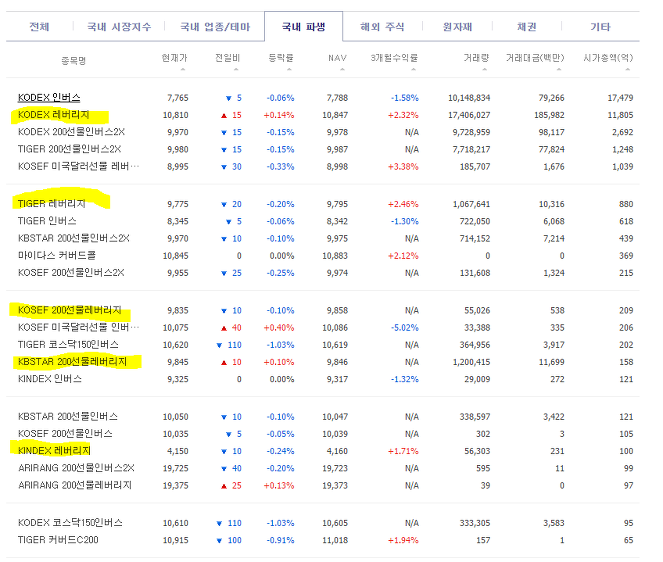The height and width of the screenshot is (562, 663).
Task: Click NAV value 11,018
Action: pyautogui.click(x=335, y=540)
